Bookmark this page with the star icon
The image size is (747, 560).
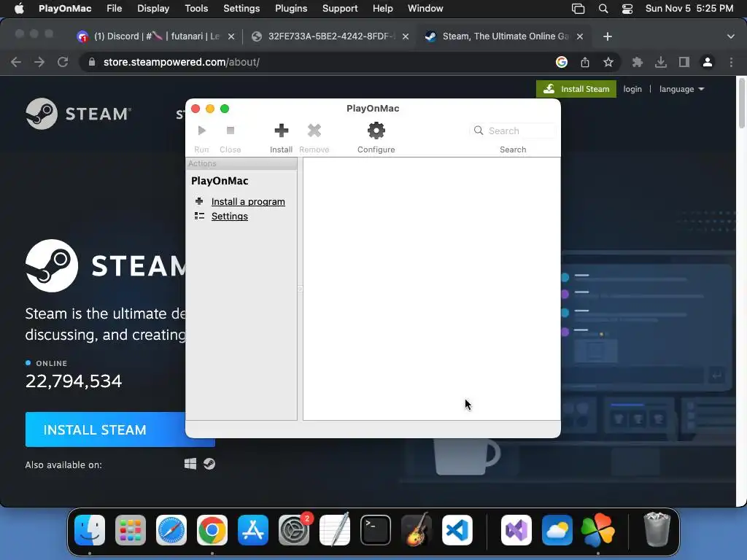(608, 62)
